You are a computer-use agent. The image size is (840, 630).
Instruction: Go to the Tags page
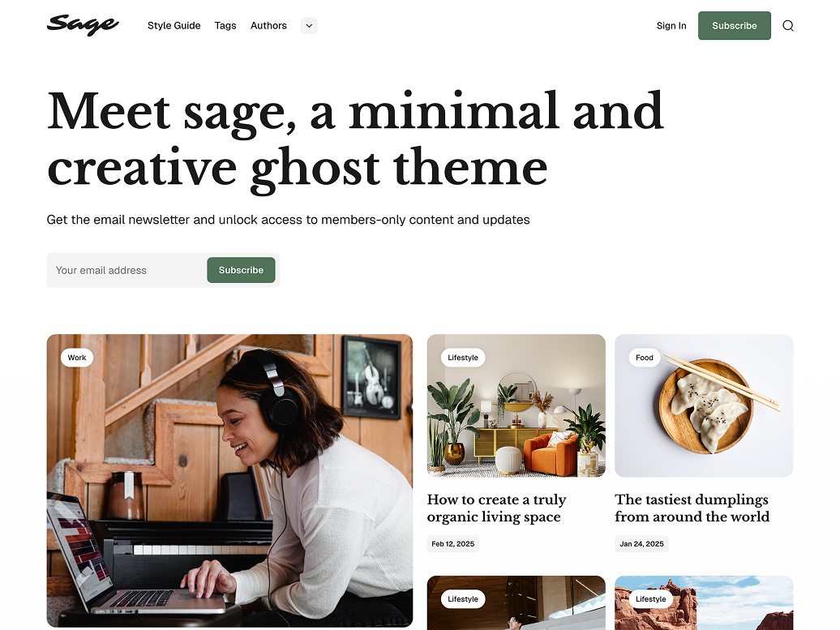coord(225,26)
